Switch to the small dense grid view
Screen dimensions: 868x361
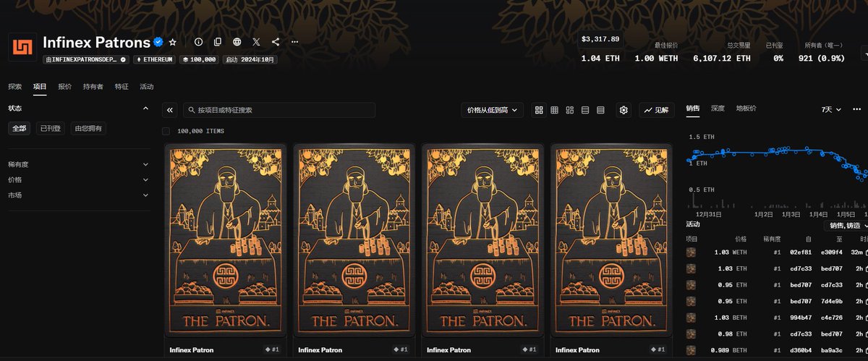coord(555,110)
